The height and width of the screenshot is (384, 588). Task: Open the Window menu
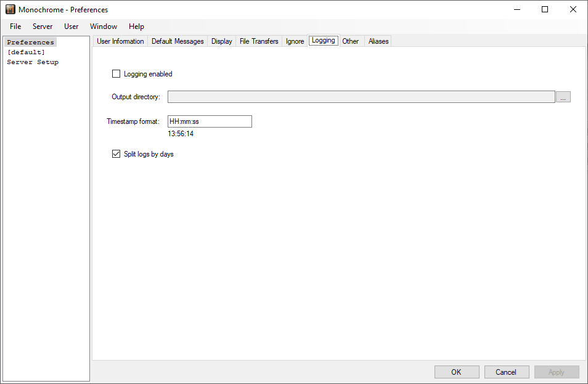(x=104, y=27)
